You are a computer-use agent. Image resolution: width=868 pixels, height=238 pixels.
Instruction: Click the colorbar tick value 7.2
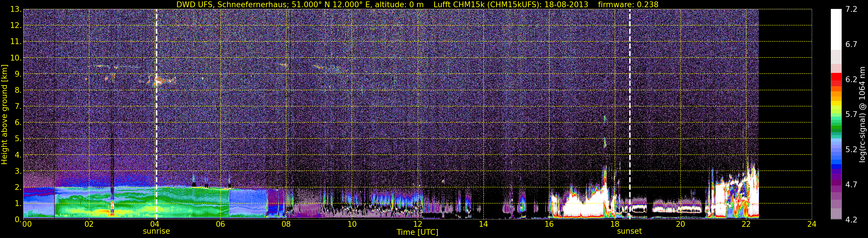pos(851,10)
